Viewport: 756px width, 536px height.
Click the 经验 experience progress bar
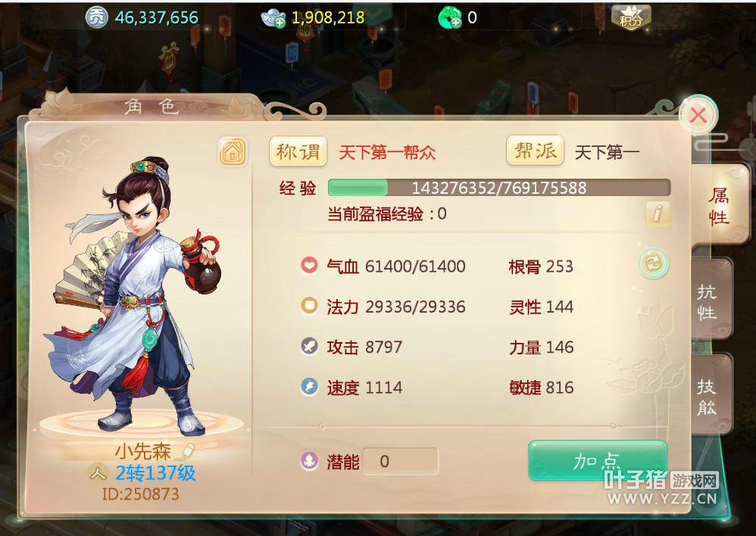point(499,188)
